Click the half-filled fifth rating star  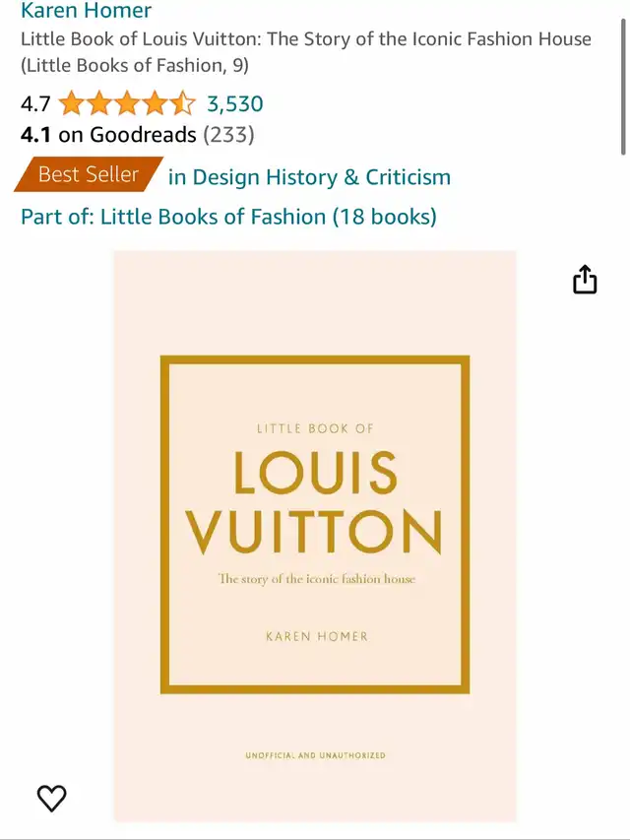[183, 103]
